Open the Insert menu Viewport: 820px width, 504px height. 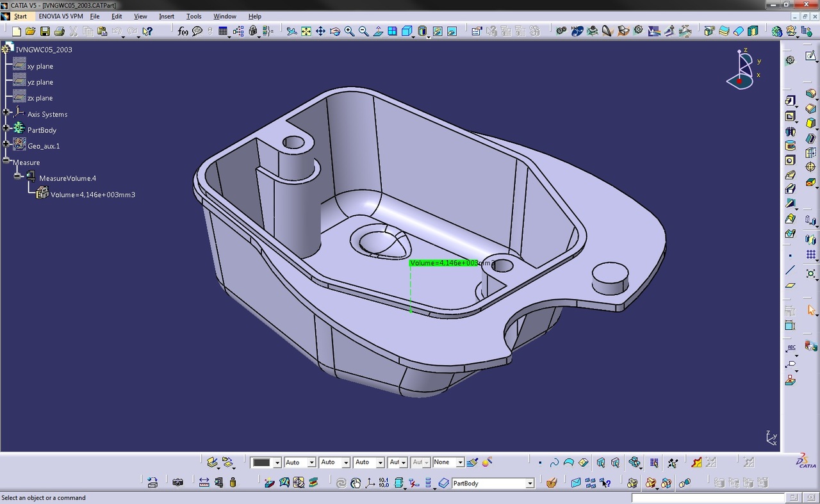(x=167, y=16)
